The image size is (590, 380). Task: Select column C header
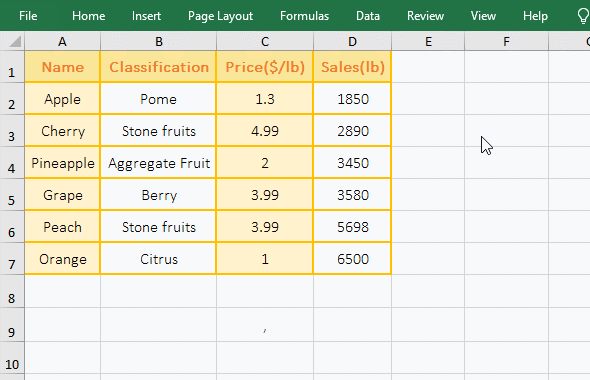tap(265, 41)
